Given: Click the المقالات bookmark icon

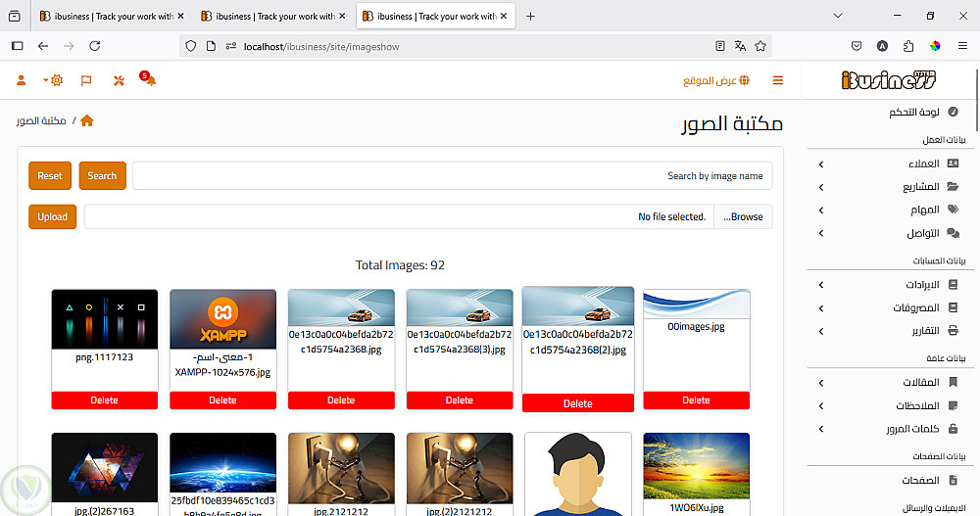Looking at the screenshot, I should 954,382.
